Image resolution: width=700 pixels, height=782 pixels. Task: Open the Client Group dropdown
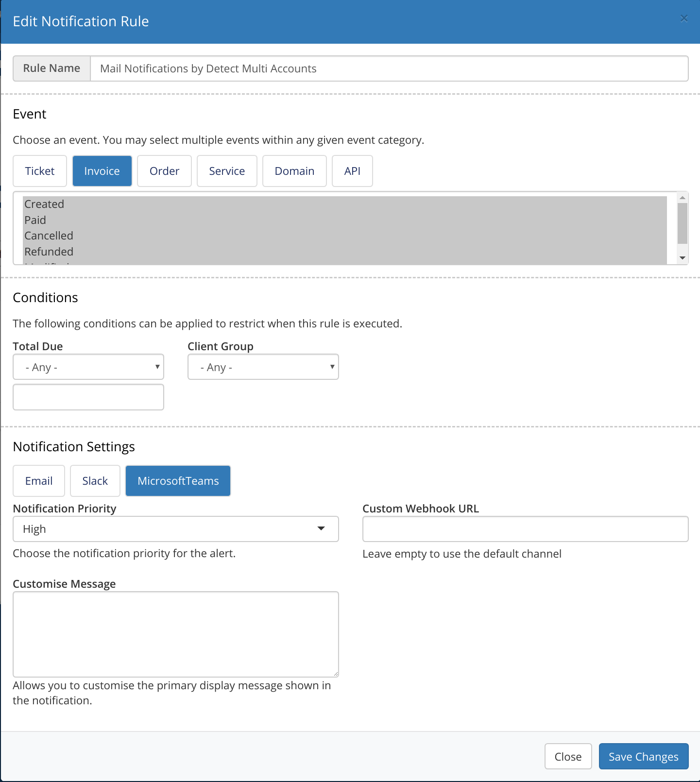(263, 367)
